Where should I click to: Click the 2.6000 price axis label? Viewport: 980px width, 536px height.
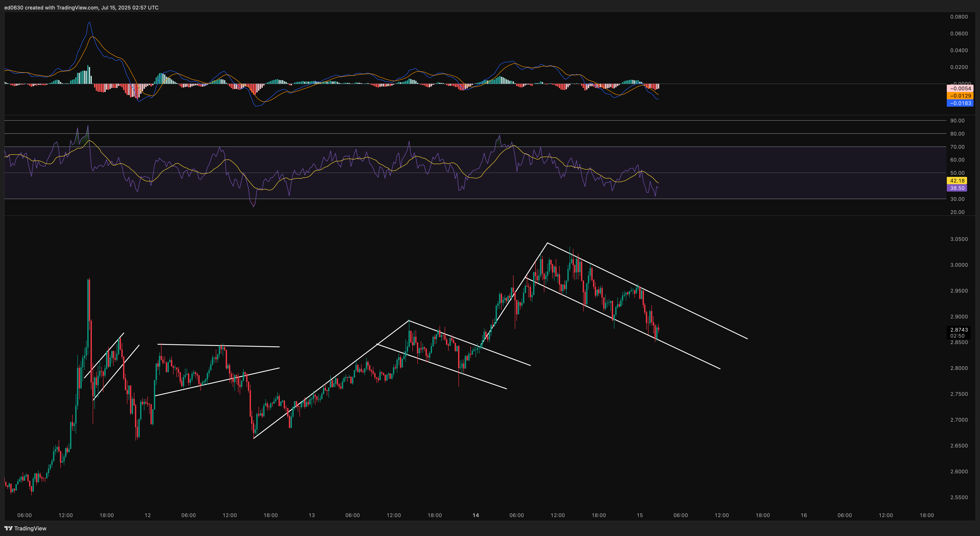[959, 471]
